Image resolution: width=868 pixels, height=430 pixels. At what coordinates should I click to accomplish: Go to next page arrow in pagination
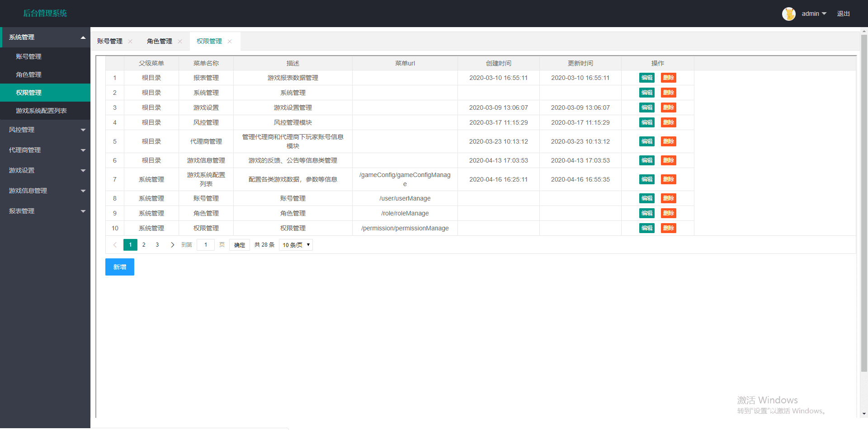(x=172, y=245)
